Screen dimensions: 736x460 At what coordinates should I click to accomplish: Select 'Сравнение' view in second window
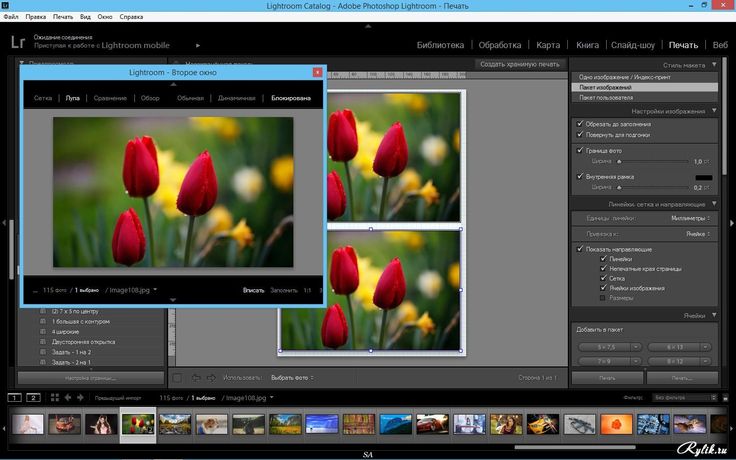tap(110, 98)
